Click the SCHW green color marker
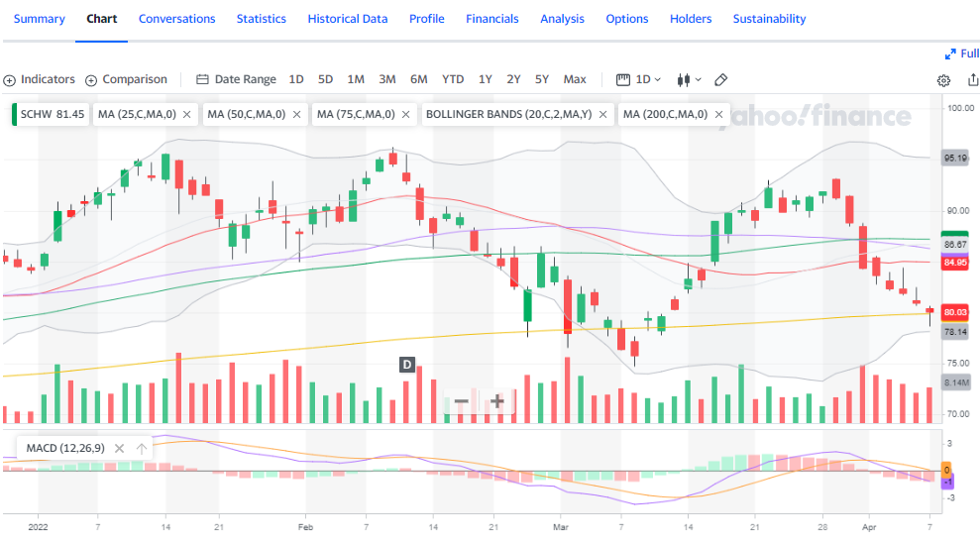The image size is (980, 544). pyautogui.click(x=15, y=115)
